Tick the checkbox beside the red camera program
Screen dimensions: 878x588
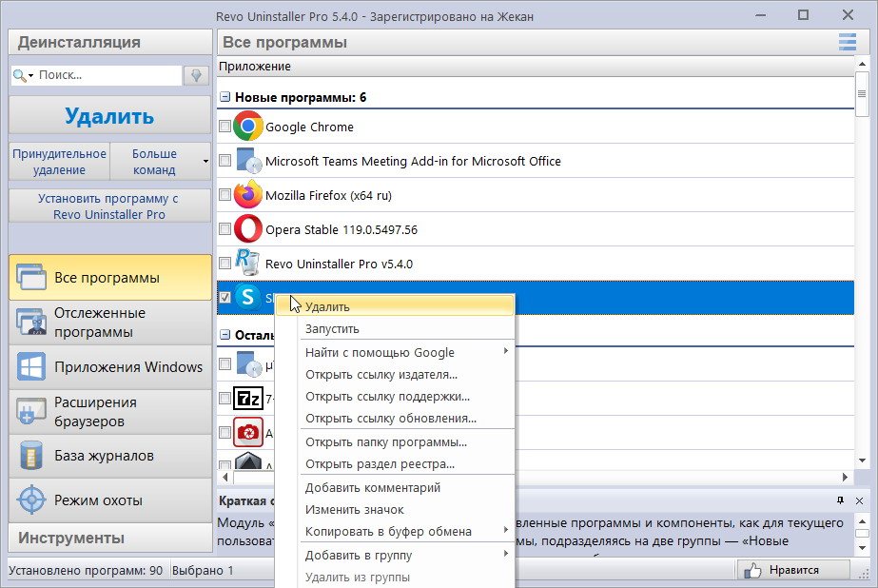pos(224,432)
